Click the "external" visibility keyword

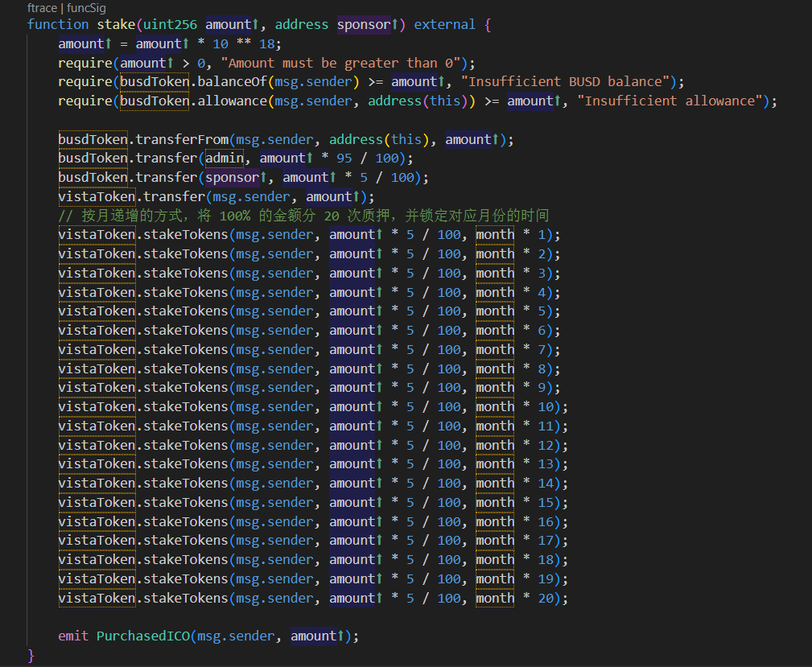click(x=444, y=24)
